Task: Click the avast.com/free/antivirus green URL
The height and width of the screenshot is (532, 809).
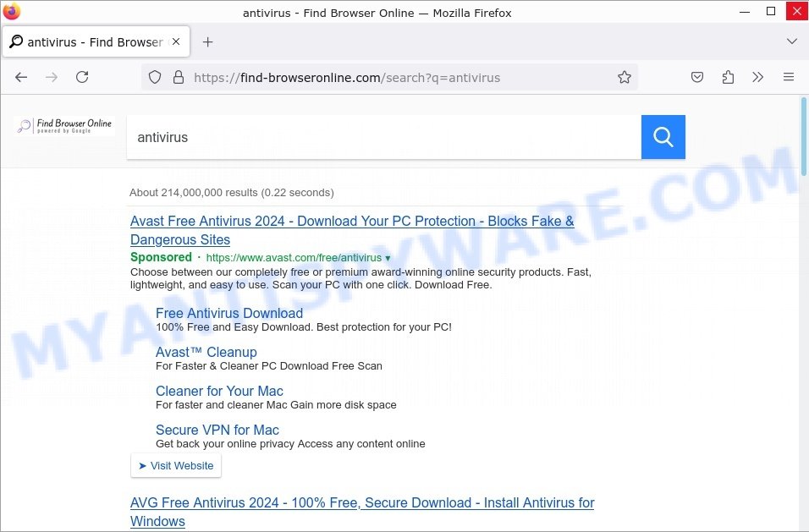Action: pyautogui.click(x=294, y=258)
